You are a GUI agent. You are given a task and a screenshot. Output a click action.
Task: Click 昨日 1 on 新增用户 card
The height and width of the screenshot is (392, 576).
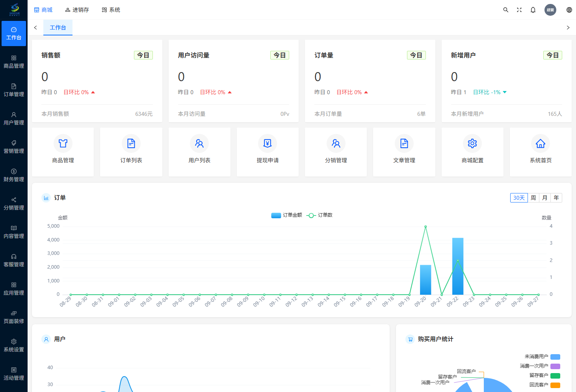click(x=459, y=92)
